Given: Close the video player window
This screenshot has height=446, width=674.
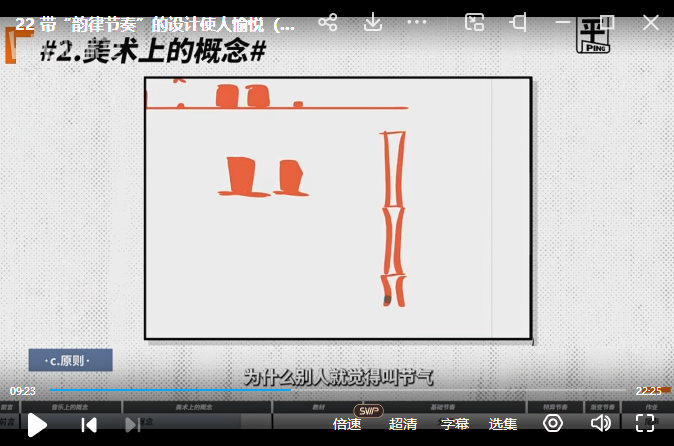Looking at the screenshot, I should tap(651, 22).
